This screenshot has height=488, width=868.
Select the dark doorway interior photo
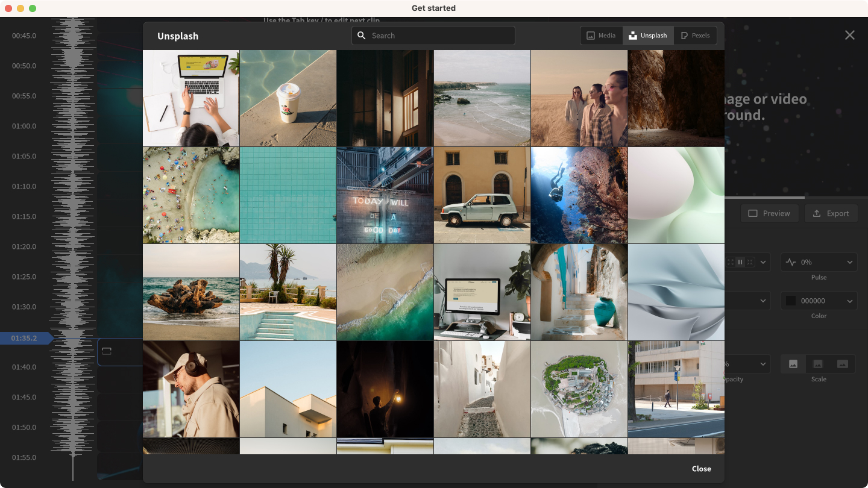point(385,98)
